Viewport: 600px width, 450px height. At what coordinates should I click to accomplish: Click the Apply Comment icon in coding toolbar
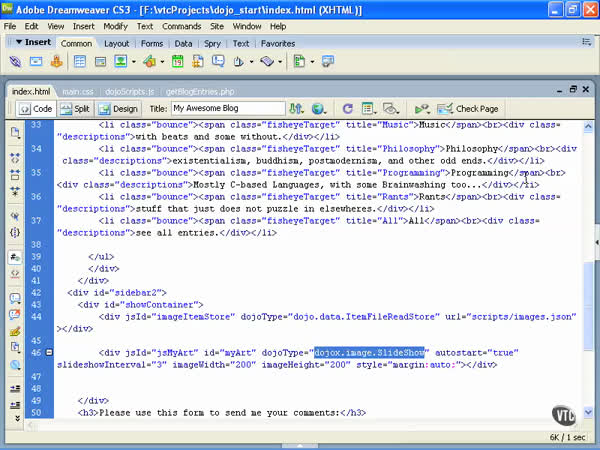[15, 294]
